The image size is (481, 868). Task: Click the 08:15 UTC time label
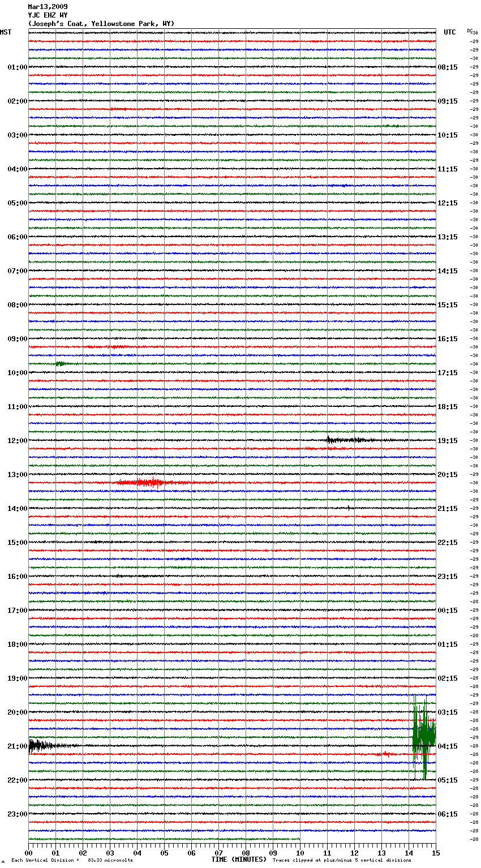pos(448,67)
